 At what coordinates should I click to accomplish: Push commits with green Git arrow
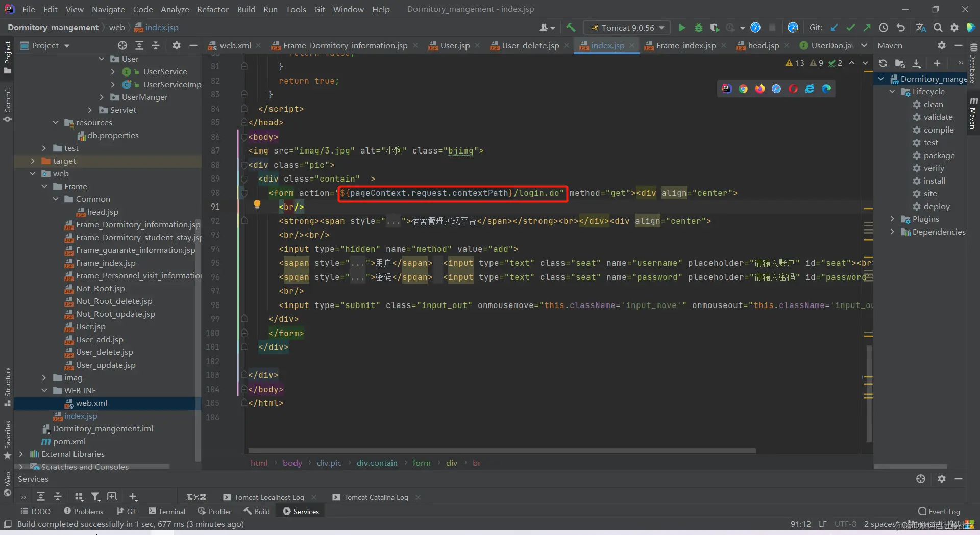(x=867, y=28)
